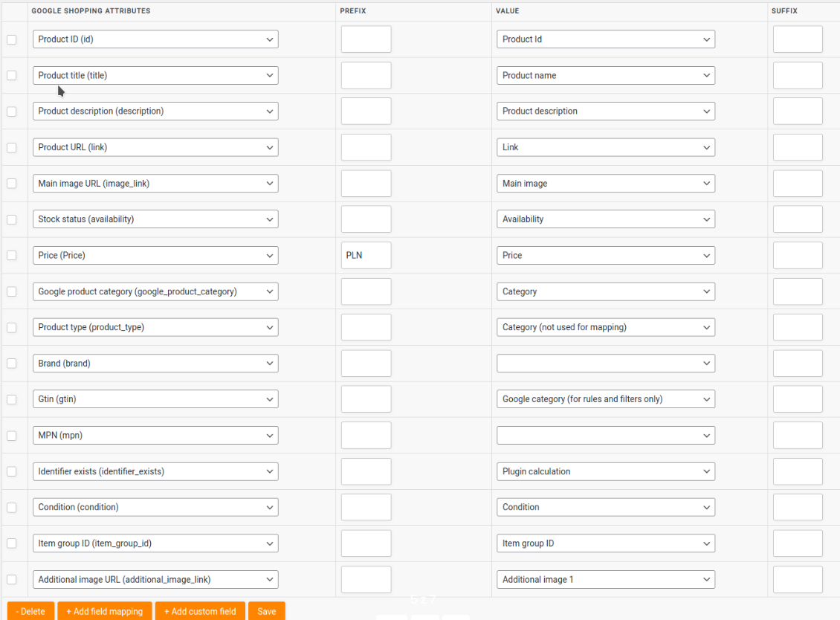Viewport: 840px width, 620px height.
Task: Open the Category value dropdown for Google product category
Action: [606, 291]
